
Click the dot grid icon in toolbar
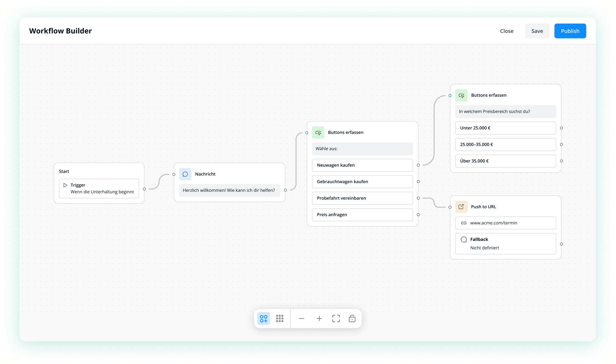[x=279, y=318]
